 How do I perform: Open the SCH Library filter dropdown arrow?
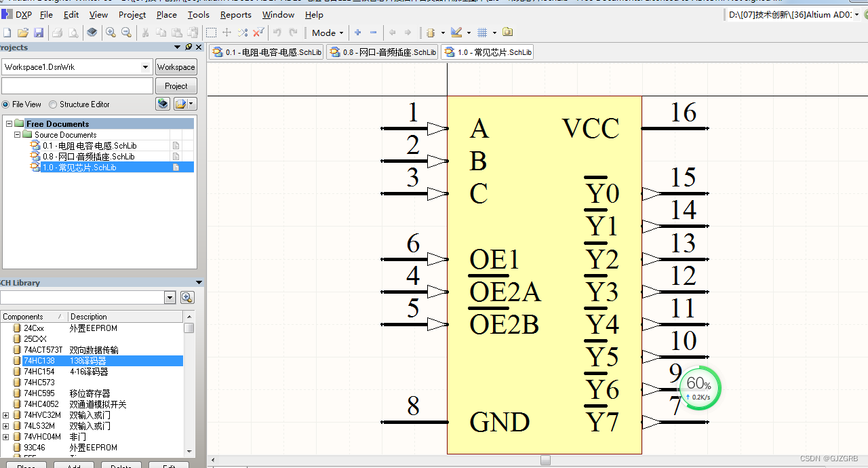[x=170, y=298]
